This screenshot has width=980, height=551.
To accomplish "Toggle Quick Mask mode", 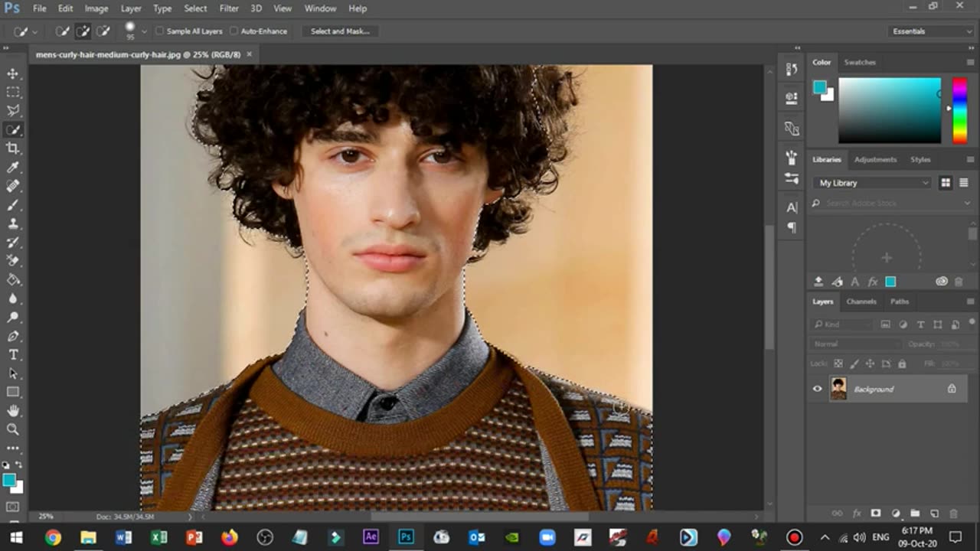I will [13, 507].
